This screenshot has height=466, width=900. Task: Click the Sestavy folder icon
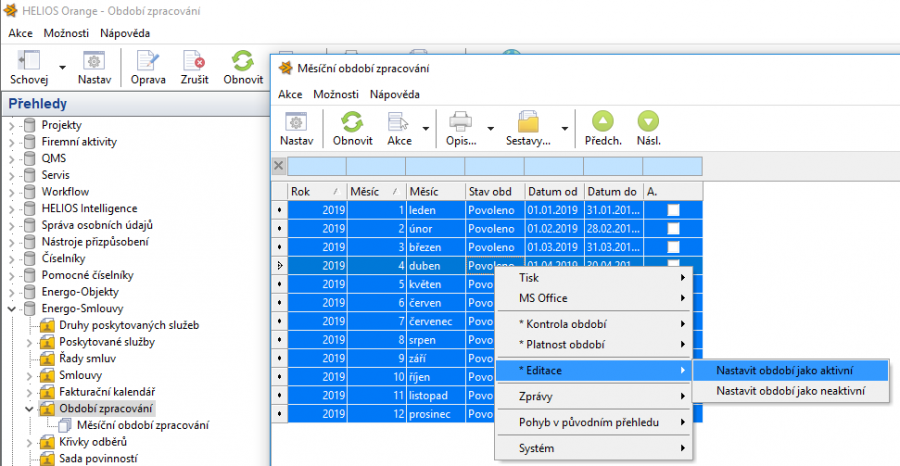(x=528, y=122)
